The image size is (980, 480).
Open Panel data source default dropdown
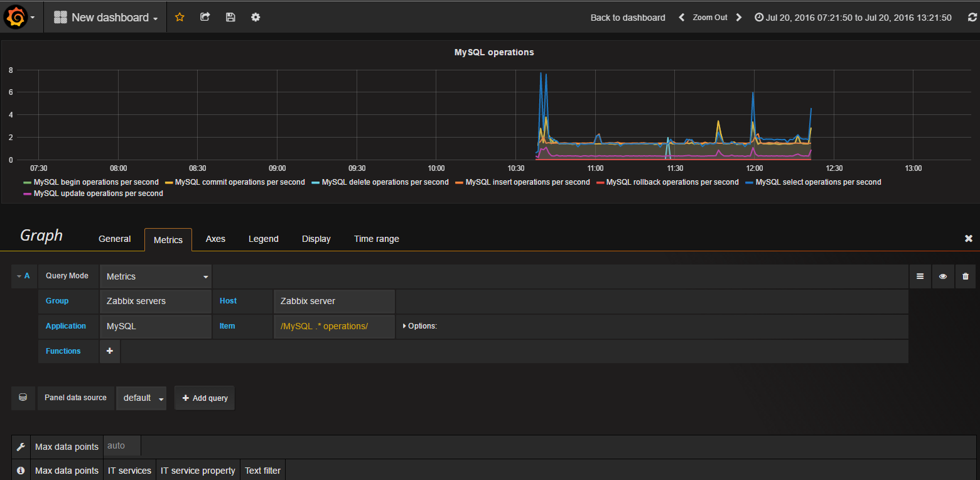[x=142, y=398]
